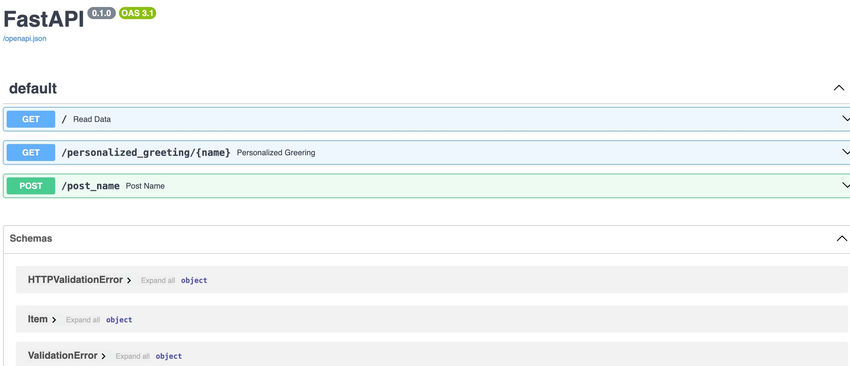The image size is (850, 366).
Task: Click the ValidationError schema name
Action: 63,356
